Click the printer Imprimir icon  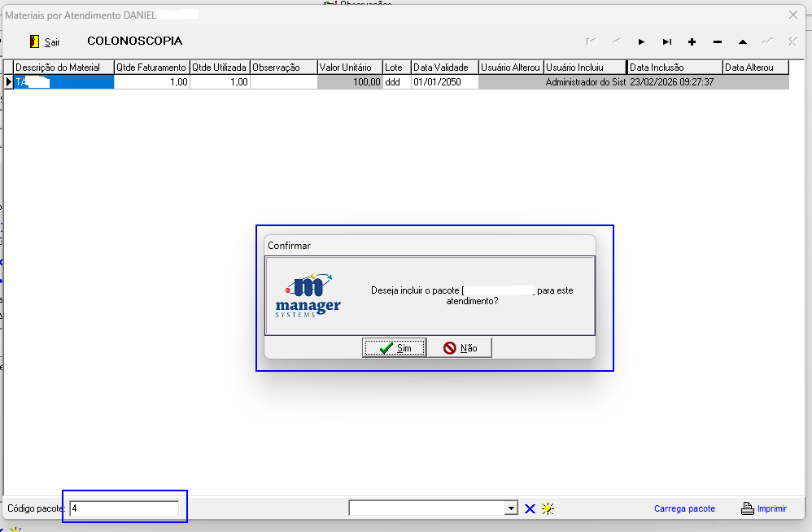748,508
